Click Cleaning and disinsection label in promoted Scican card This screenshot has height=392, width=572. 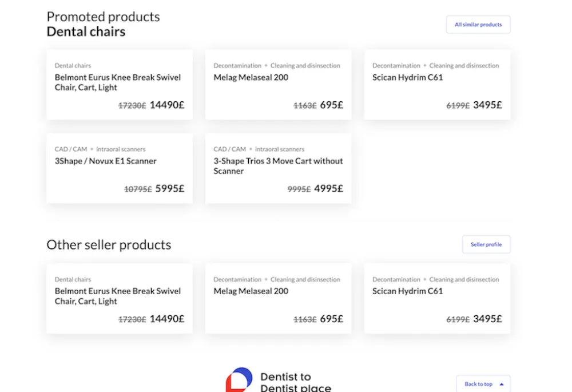coord(464,66)
